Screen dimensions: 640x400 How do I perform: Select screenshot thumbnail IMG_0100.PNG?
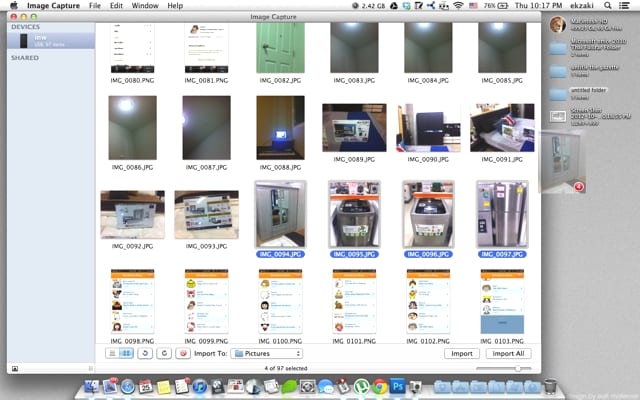pos(280,302)
